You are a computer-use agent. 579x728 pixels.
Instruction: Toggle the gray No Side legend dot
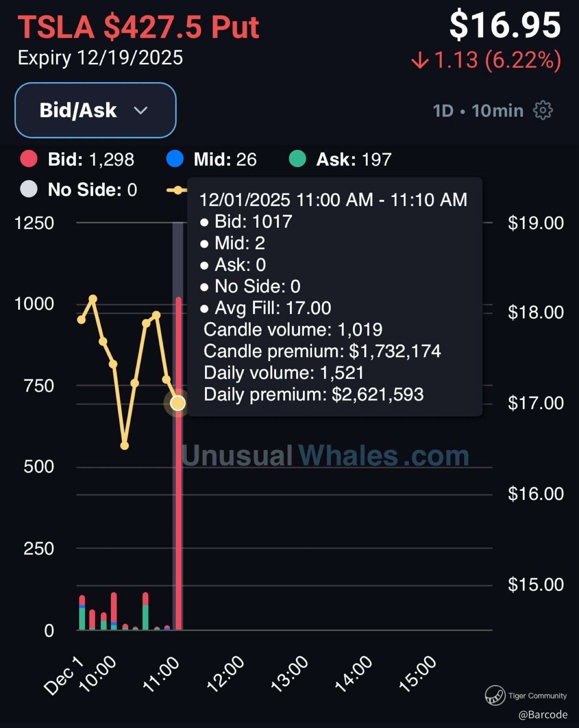(29, 189)
